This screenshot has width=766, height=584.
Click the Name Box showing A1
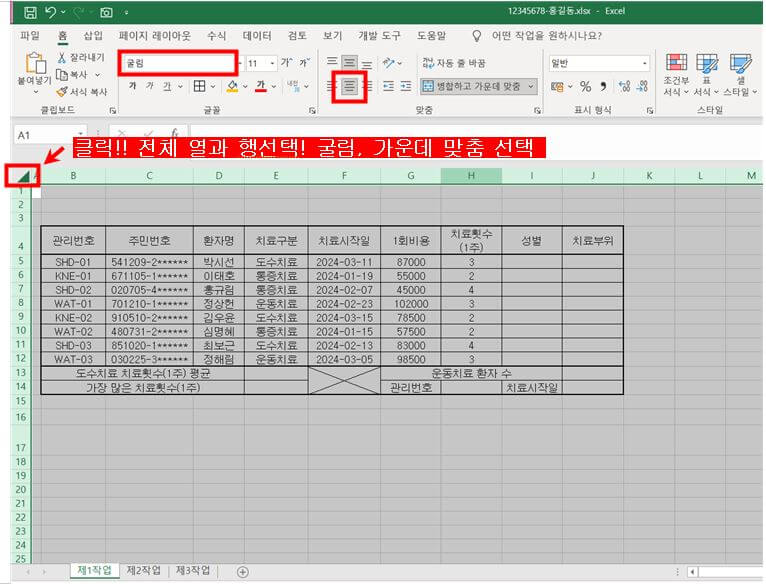(x=49, y=135)
